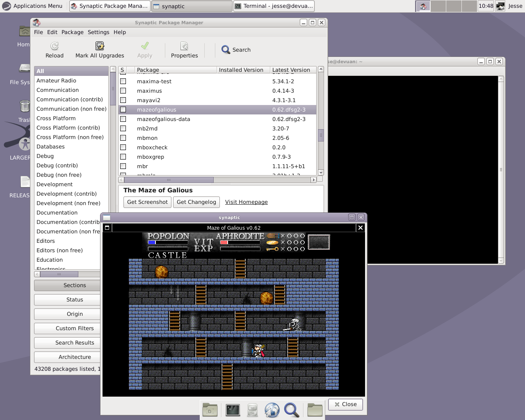Mark the maximus package checkbox
525x420 pixels.
pyautogui.click(x=123, y=91)
